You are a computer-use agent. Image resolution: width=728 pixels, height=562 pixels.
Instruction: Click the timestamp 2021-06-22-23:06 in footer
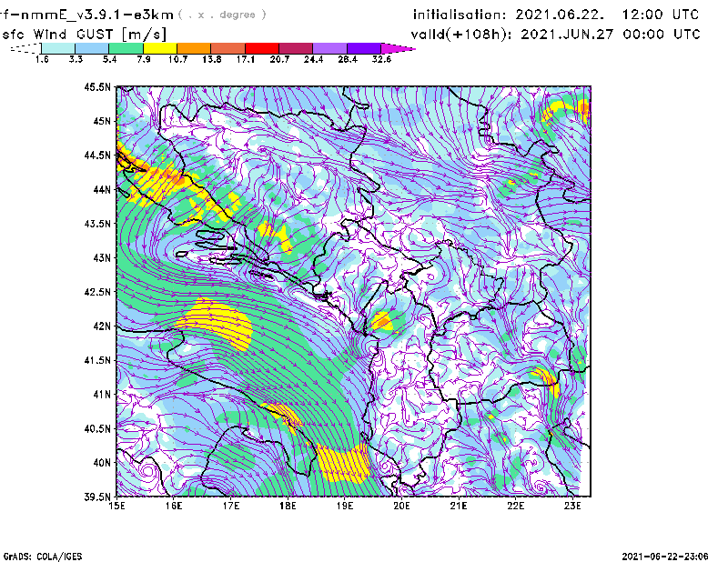[665, 557]
